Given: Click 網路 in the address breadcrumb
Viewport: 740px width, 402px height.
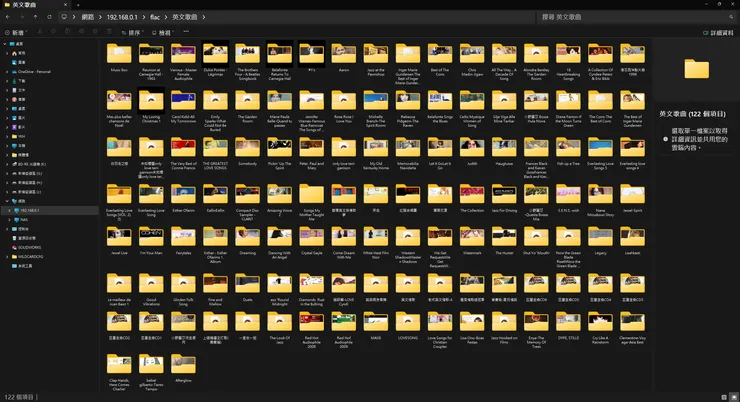Looking at the screenshot, I should click(88, 17).
